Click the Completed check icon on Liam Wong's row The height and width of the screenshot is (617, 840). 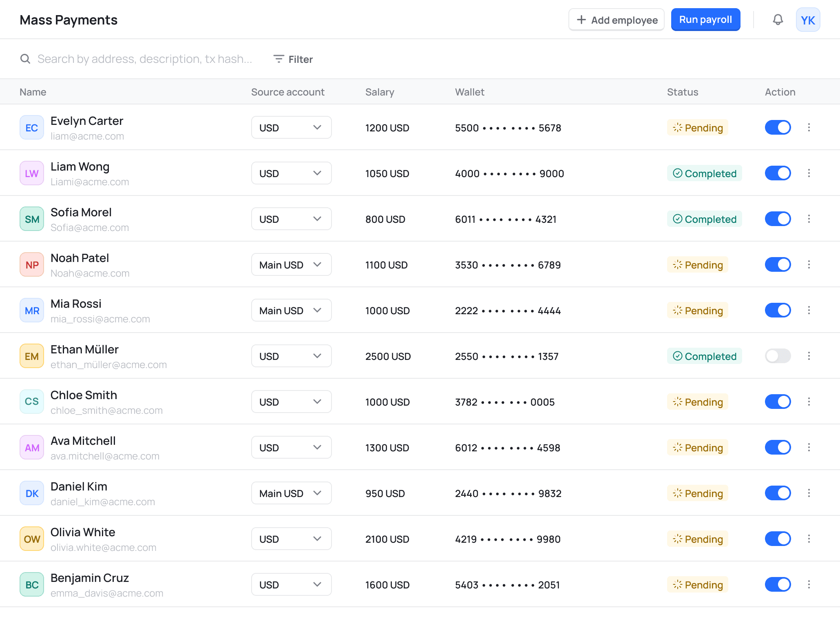(x=678, y=173)
